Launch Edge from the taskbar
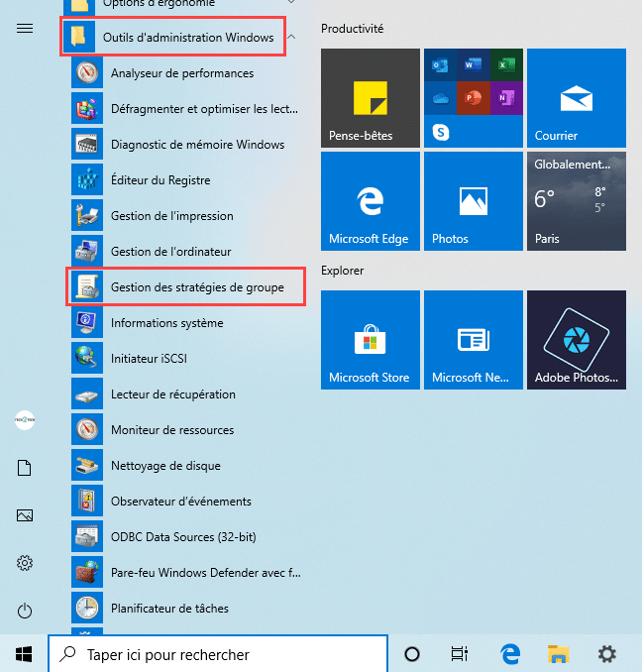This screenshot has width=642, height=672. click(x=510, y=654)
